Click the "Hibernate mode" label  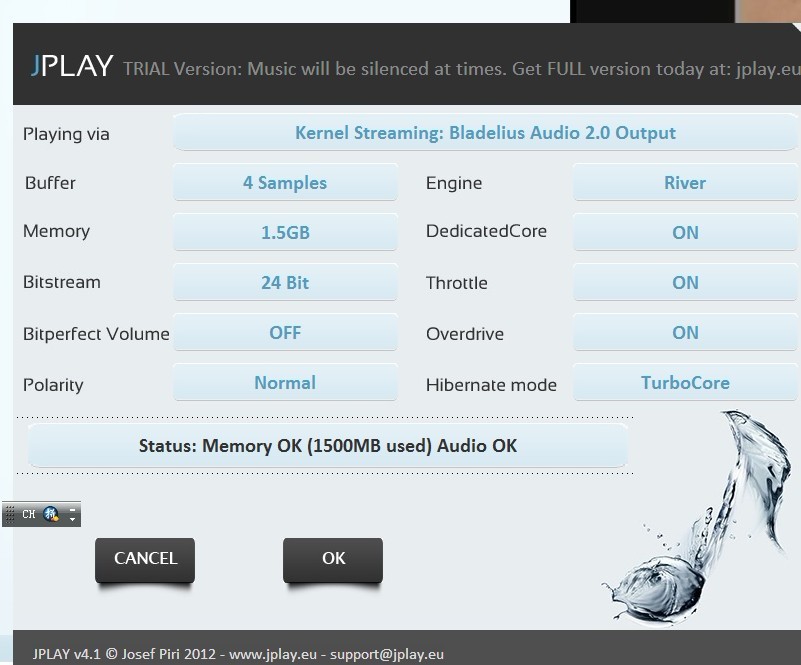491,385
